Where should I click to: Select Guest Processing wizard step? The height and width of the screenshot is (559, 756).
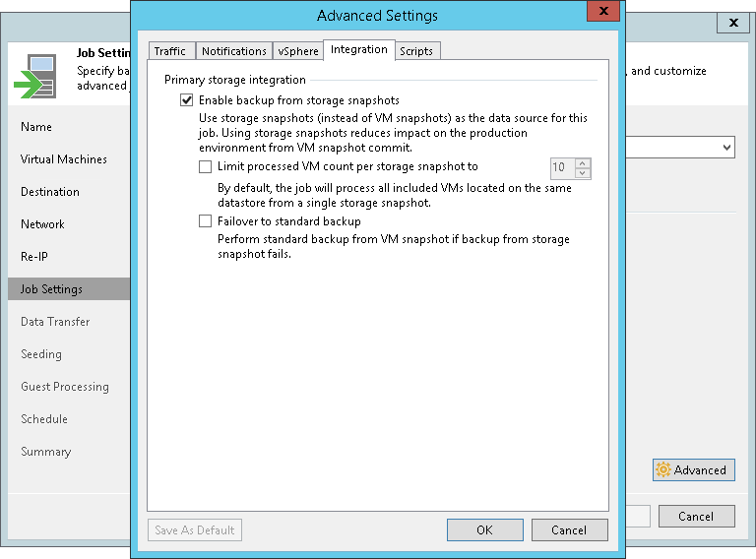pyautogui.click(x=65, y=387)
